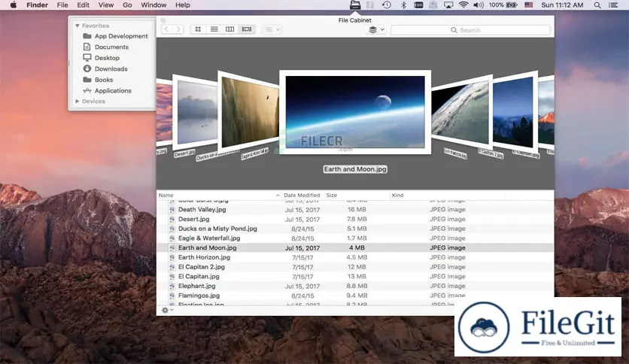The width and height of the screenshot is (629, 364).
Task: Open the File menu
Action: [x=62, y=5]
